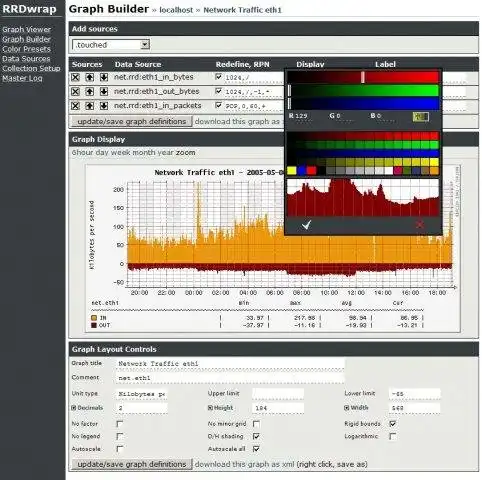Viewport: 482px width, 480px height.
Task: Click the Unit type input field
Action: (142, 394)
